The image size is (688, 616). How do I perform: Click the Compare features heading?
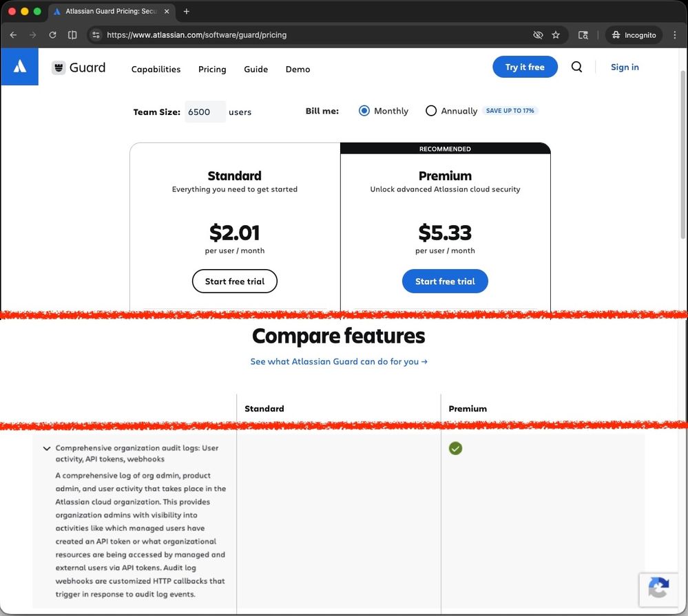[339, 337]
